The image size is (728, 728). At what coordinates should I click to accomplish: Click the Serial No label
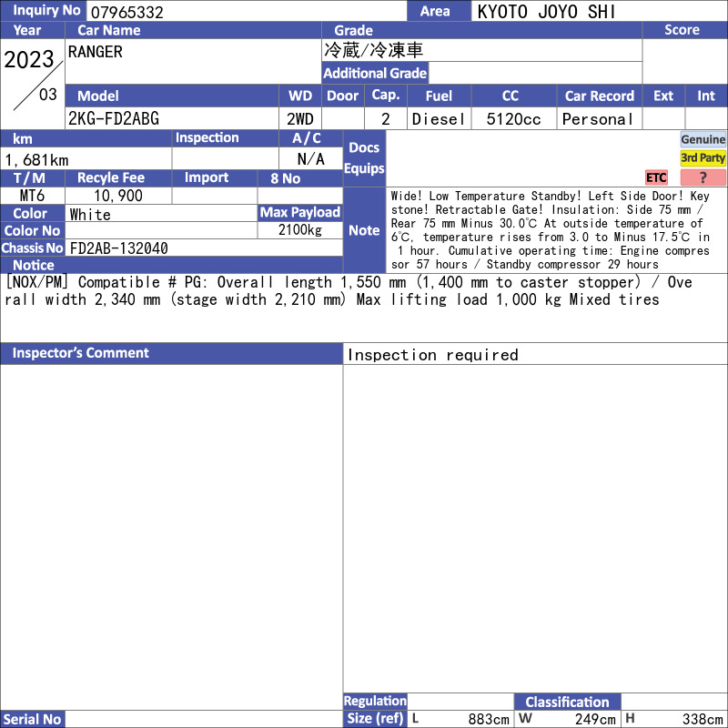coord(33,719)
